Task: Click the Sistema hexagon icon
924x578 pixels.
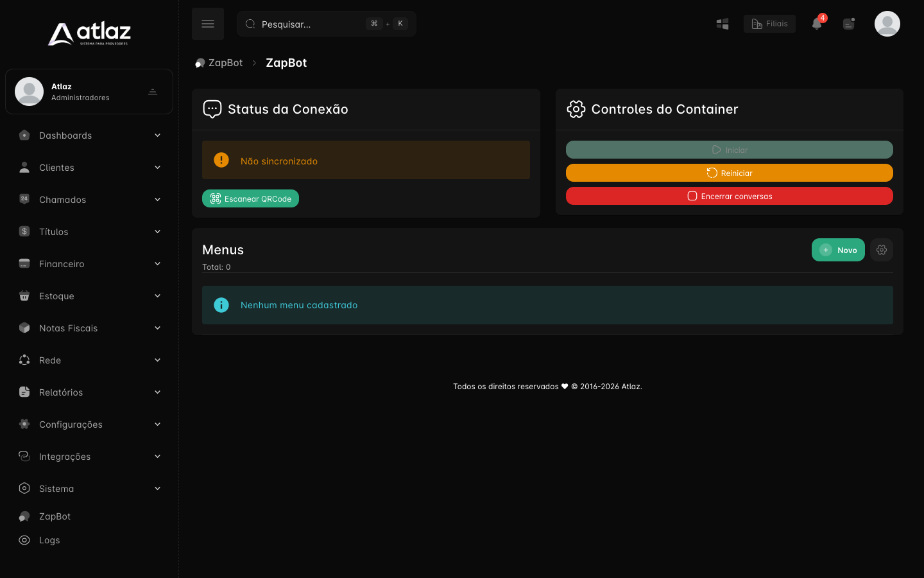Action: (x=24, y=488)
